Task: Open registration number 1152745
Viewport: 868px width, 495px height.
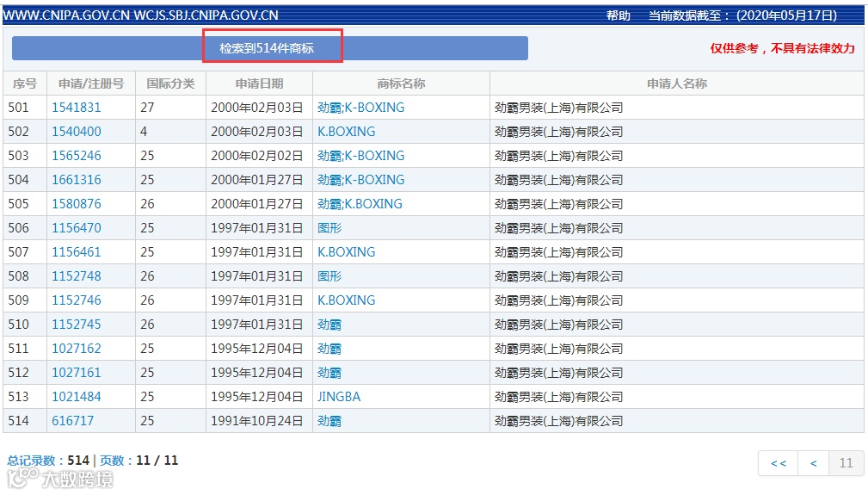Action: (x=77, y=325)
